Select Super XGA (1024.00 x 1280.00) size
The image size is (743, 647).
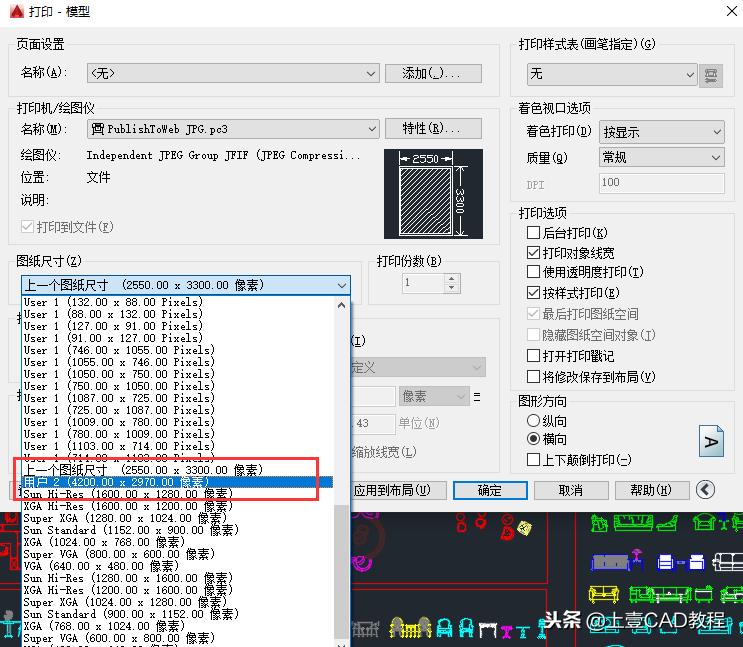click(x=178, y=602)
